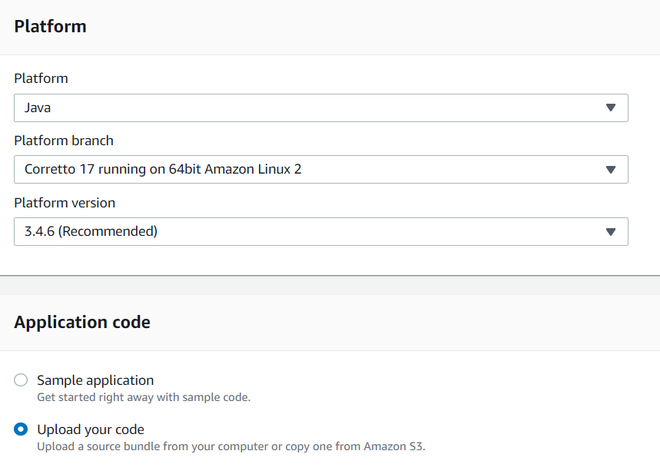Click the Platform section heading
The height and width of the screenshot is (474, 660).
(x=50, y=27)
